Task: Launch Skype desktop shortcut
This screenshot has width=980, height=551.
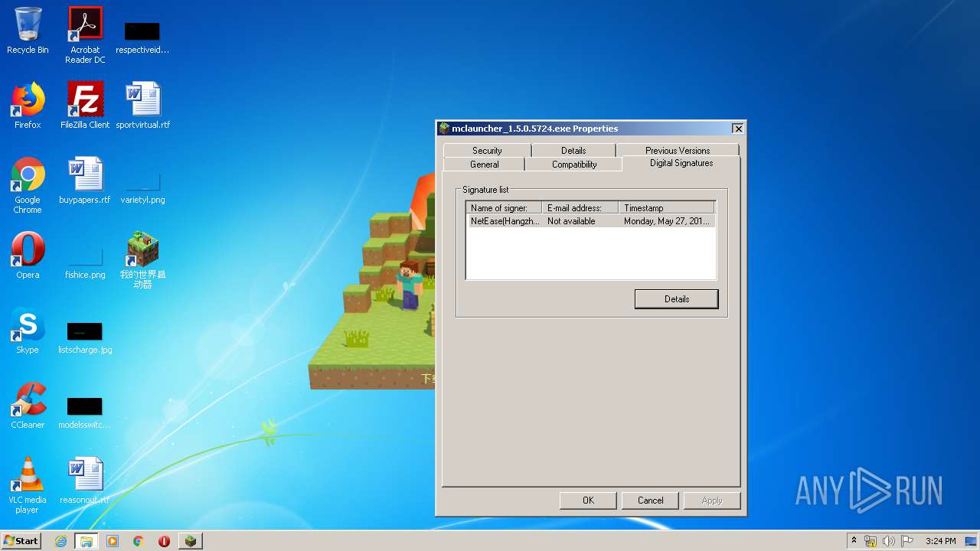Action: [28, 331]
